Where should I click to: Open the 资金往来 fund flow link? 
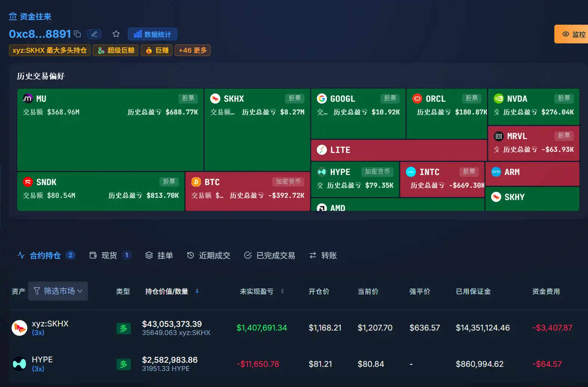pyautogui.click(x=30, y=16)
